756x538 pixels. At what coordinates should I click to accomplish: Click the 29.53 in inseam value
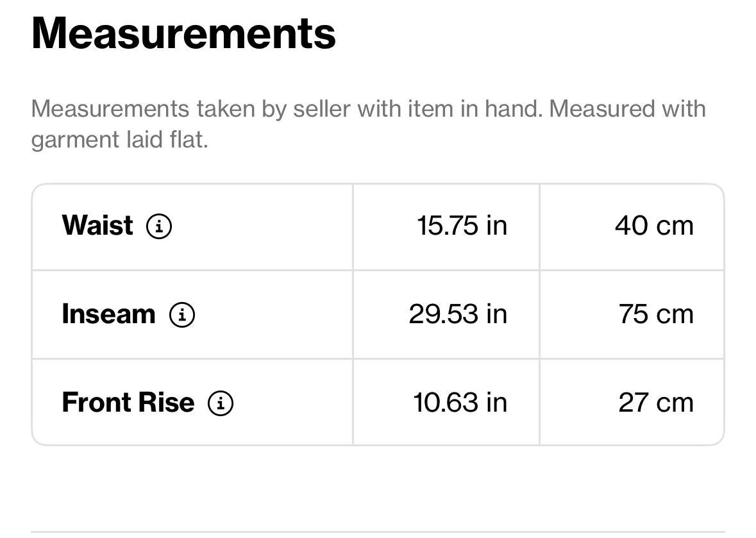(x=458, y=314)
